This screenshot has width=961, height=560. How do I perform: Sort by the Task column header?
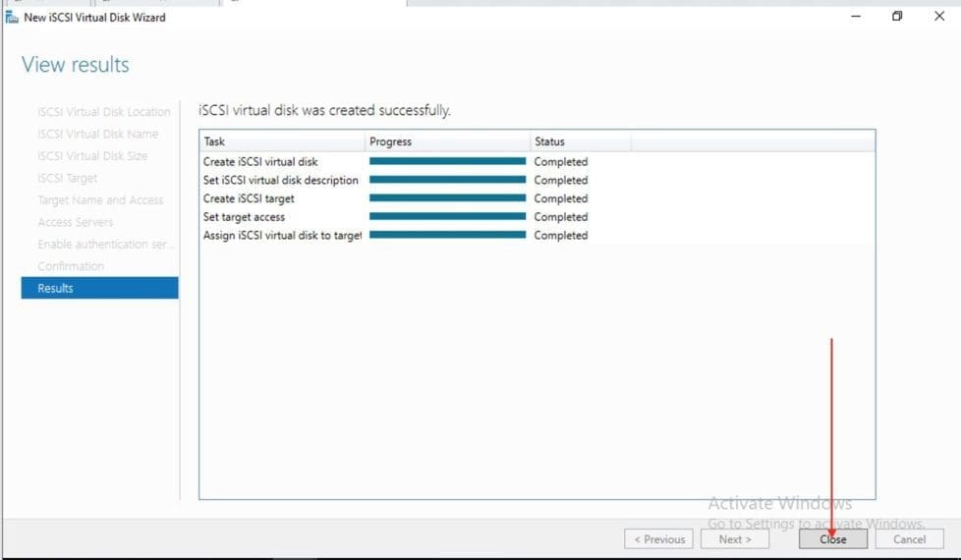click(x=282, y=141)
